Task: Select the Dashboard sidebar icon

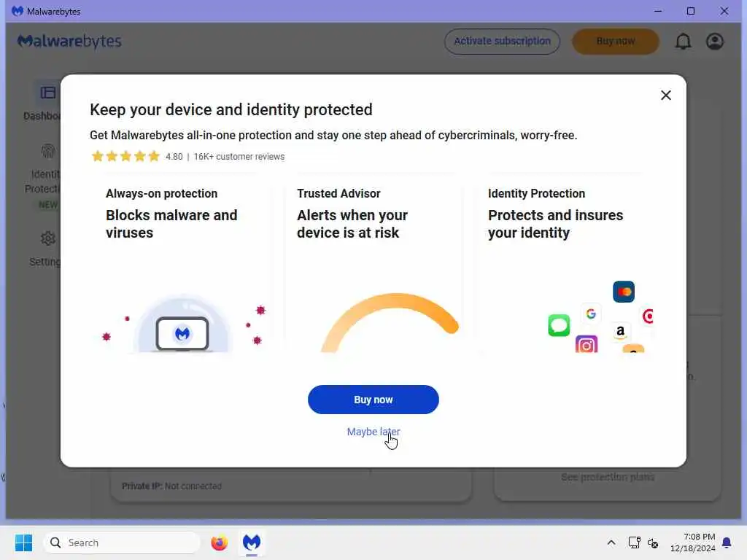Action: pyautogui.click(x=47, y=93)
